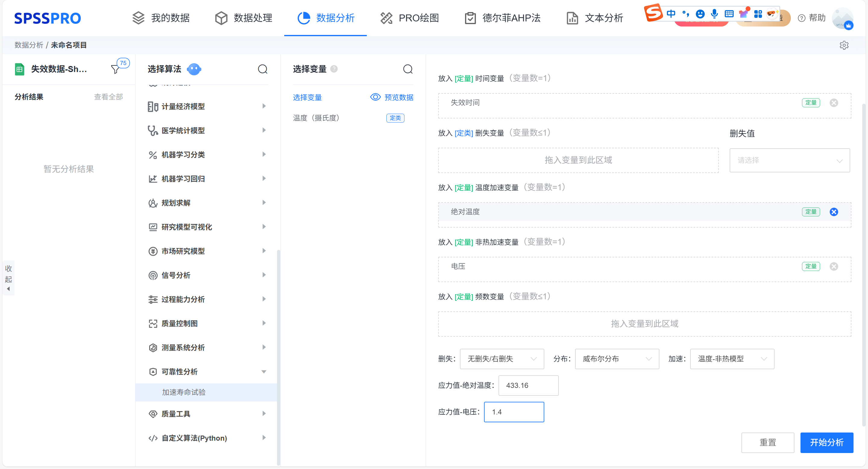Remove 电压 from non-thermal variable box
Screen dimensions: 868x469
coord(834,266)
